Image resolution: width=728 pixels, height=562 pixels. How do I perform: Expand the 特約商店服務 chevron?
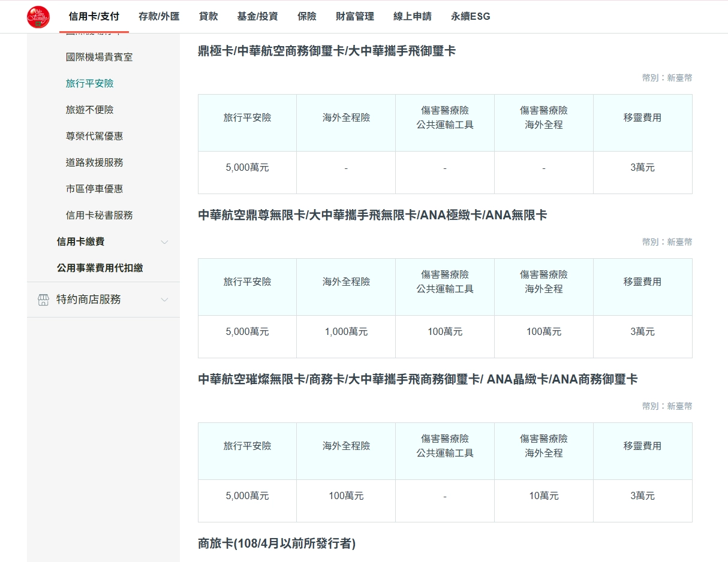tap(164, 300)
